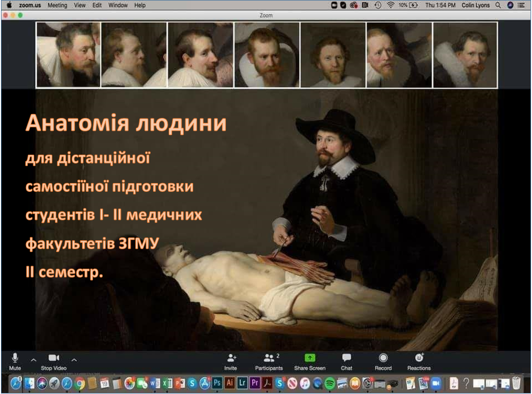Image resolution: width=532 pixels, height=394 pixels.
Task: Launch Illustrator from the Dock
Action: coord(230,383)
